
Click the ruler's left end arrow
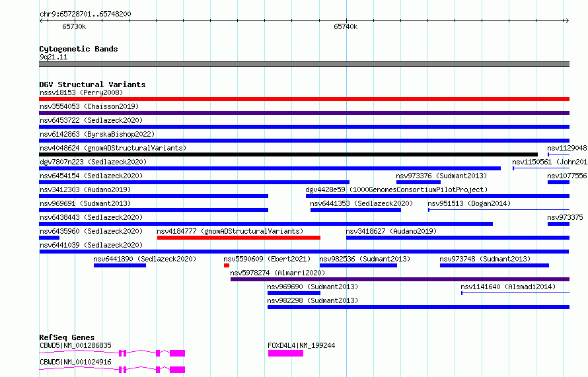coord(41,20)
